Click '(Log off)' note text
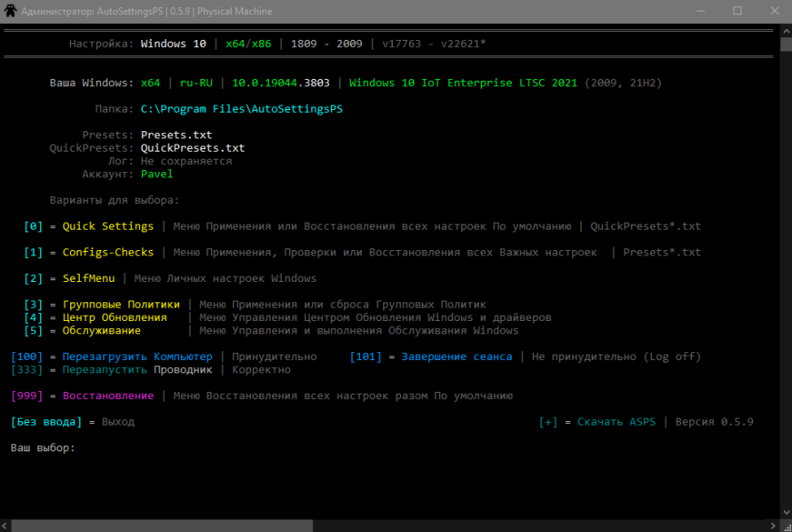Image resolution: width=792 pixels, height=532 pixels. (x=672, y=356)
